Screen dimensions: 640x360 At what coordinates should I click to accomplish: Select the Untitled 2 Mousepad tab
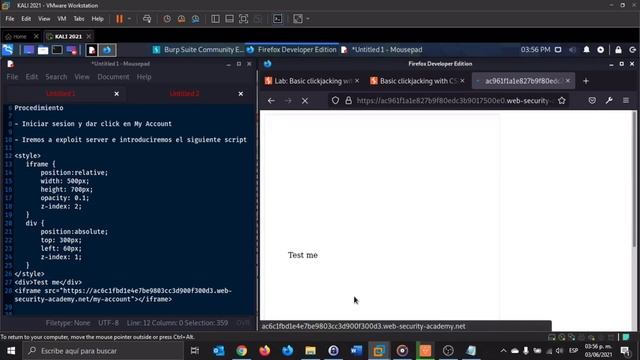pyautogui.click(x=184, y=93)
